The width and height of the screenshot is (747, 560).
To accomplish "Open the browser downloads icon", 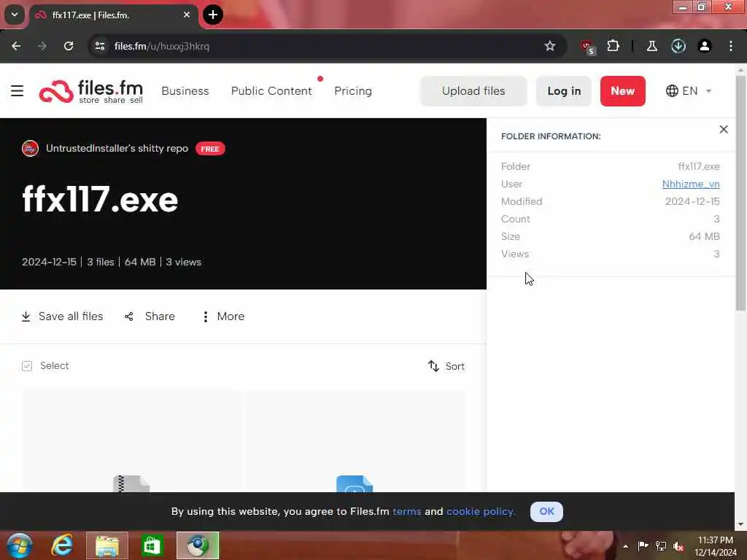I will (x=678, y=46).
